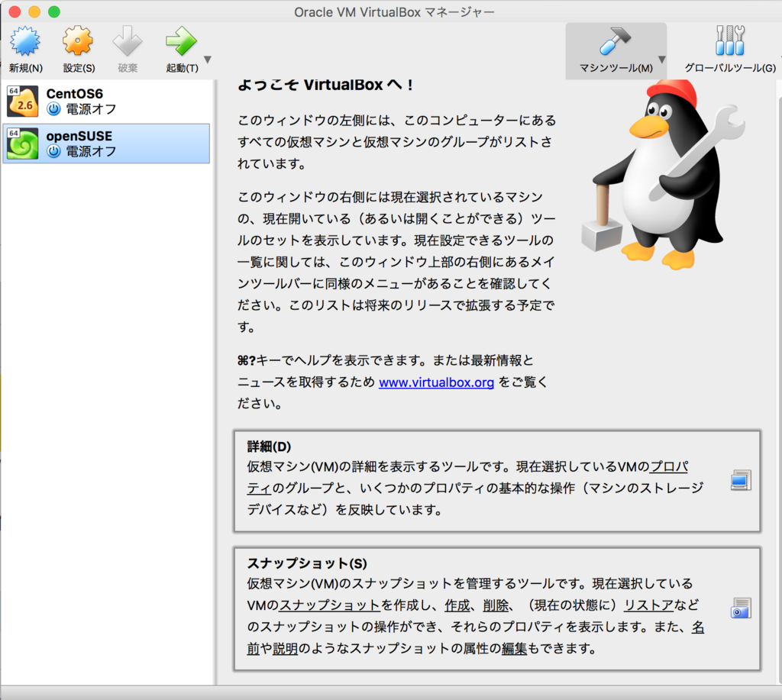The image size is (782, 700).
Task: Click the 作成 underlined link
Action: (x=457, y=605)
